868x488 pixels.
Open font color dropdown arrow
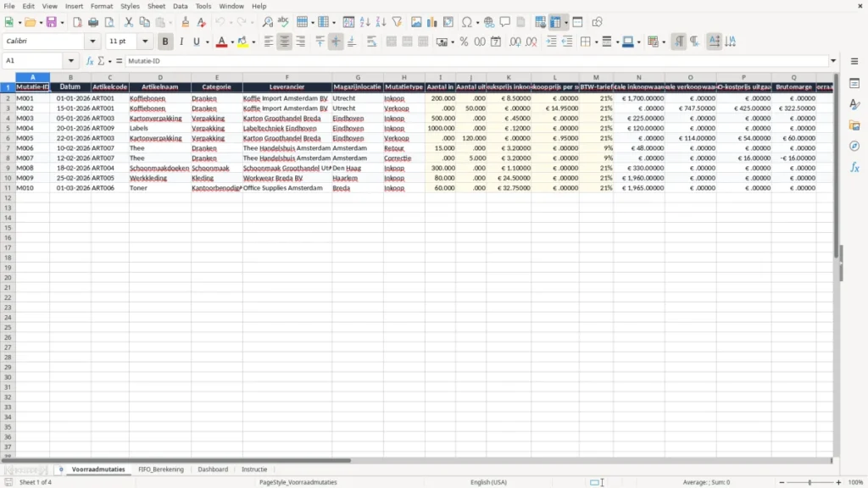coord(232,42)
